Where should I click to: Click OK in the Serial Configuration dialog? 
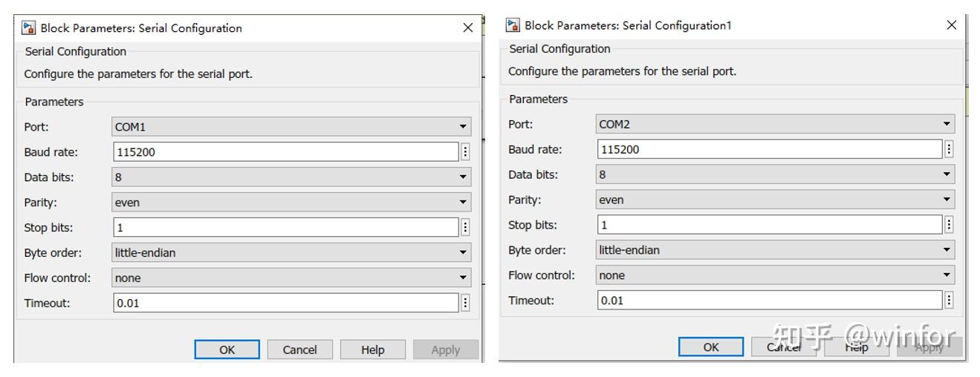pos(227,350)
